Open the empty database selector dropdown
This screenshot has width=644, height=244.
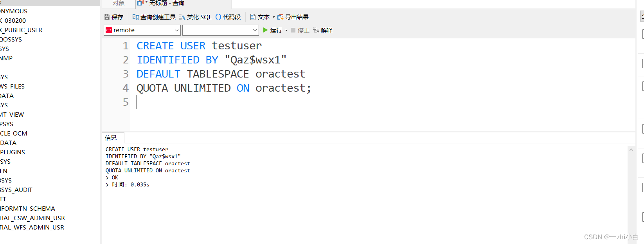(x=255, y=30)
